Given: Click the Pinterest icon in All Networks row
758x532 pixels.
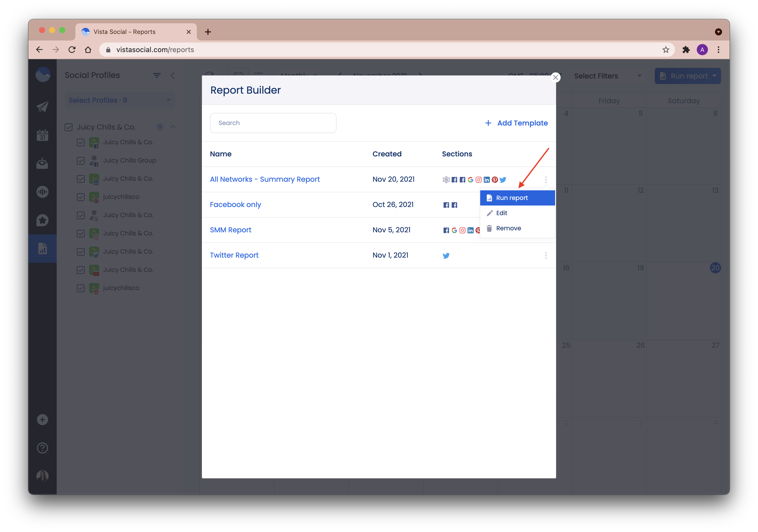Looking at the screenshot, I should pos(495,180).
